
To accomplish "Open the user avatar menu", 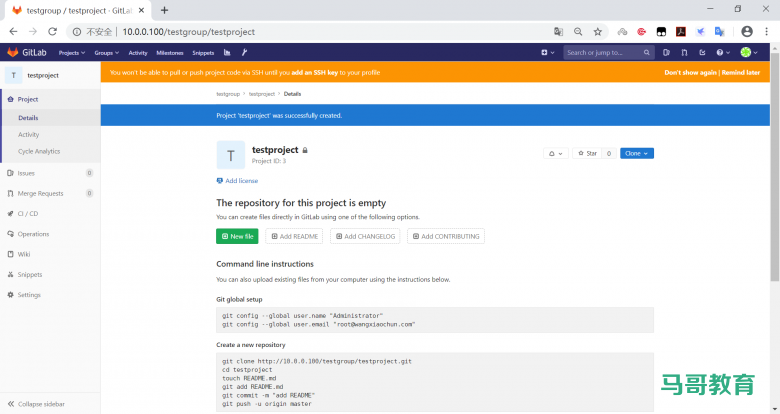I will (x=749, y=52).
